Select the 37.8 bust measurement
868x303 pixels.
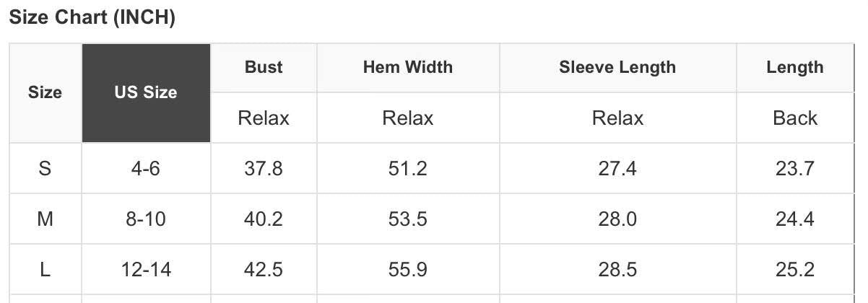(264, 169)
